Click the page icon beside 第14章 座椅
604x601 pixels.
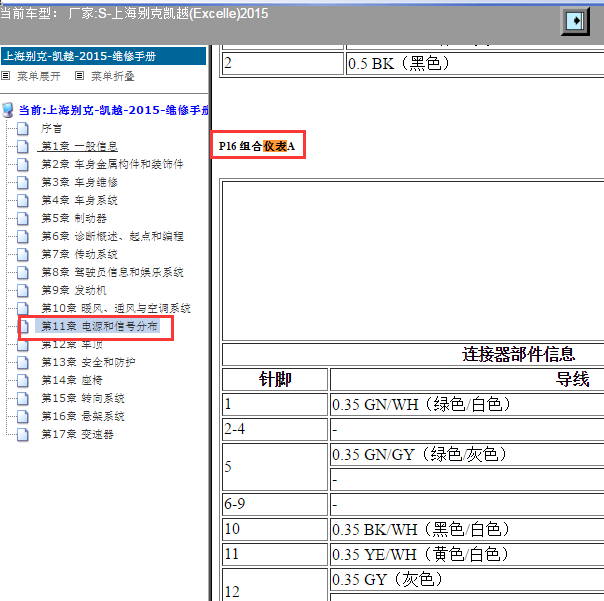[23, 380]
